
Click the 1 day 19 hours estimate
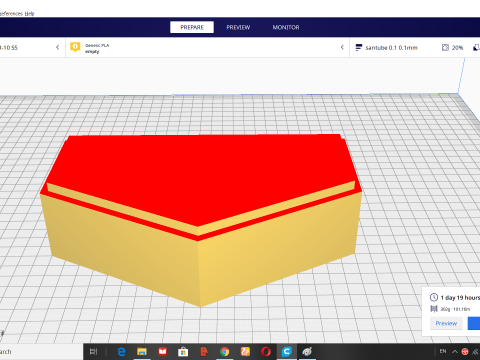460,298
